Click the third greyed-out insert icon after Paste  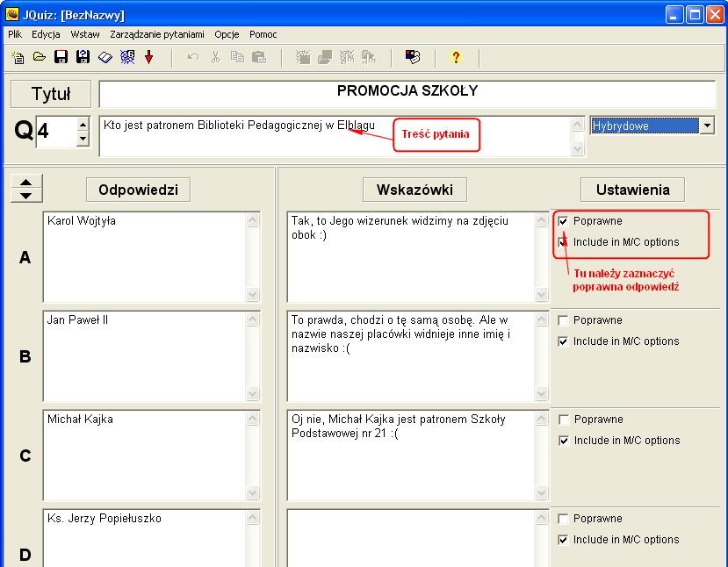point(347,57)
